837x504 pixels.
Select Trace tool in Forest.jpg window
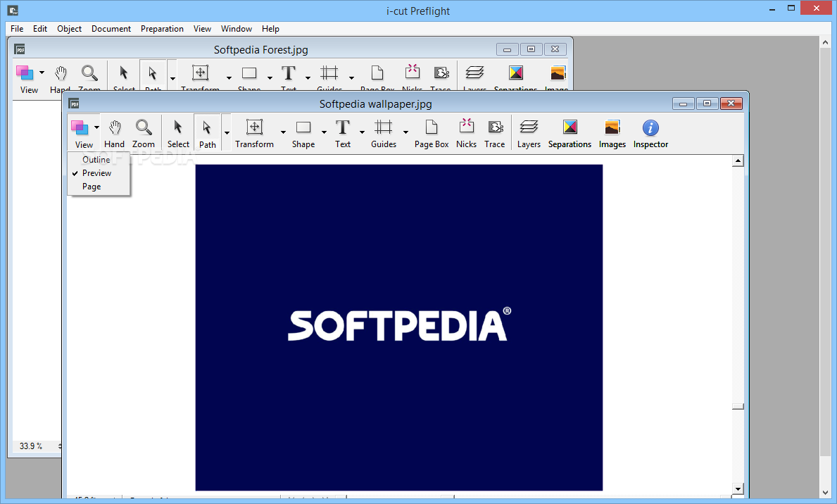point(441,78)
